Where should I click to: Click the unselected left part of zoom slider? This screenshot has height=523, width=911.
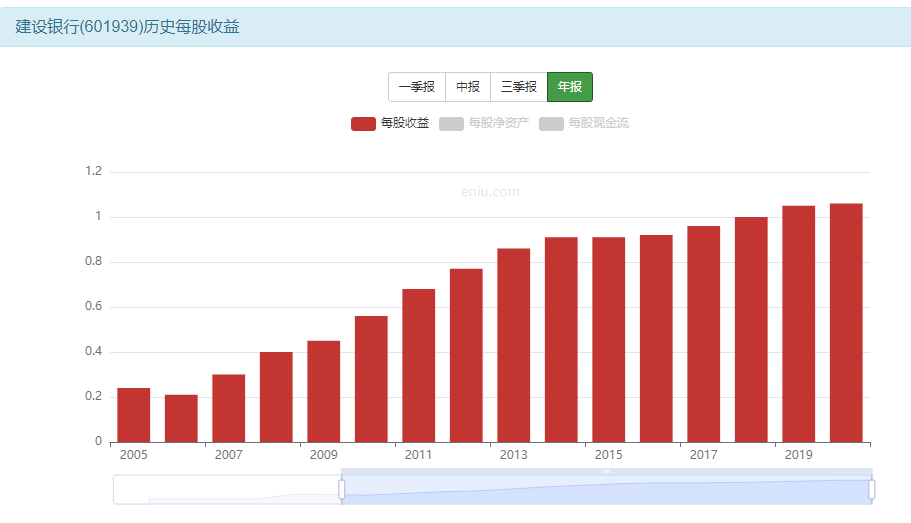(227, 490)
